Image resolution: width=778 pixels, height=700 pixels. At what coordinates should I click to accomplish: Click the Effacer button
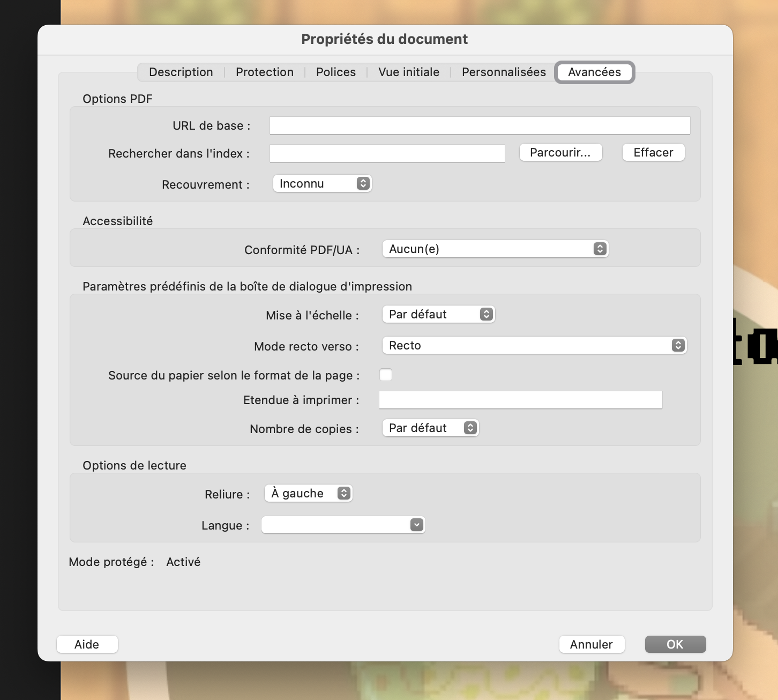(654, 152)
